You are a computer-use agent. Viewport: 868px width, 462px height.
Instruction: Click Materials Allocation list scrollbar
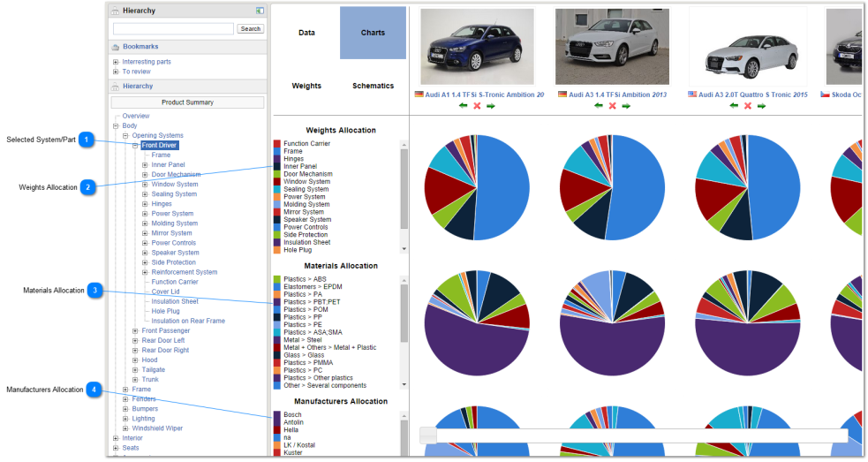pos(404,314)
